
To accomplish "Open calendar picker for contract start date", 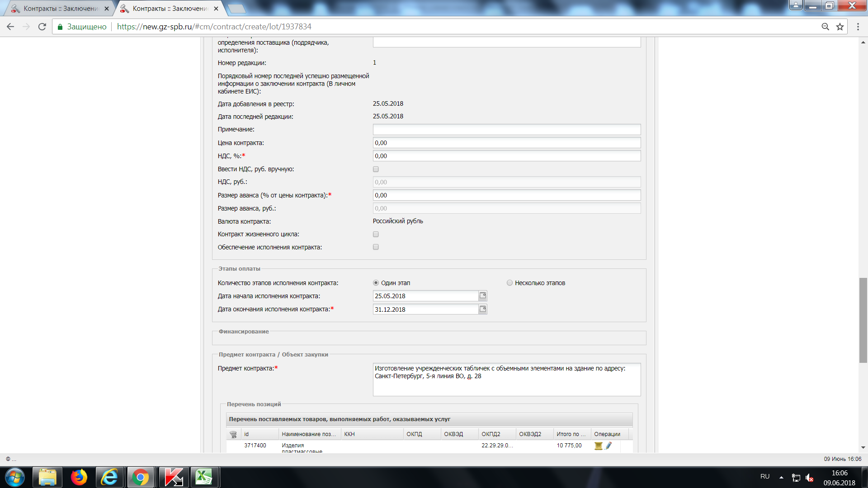I will tap(483, 296).
